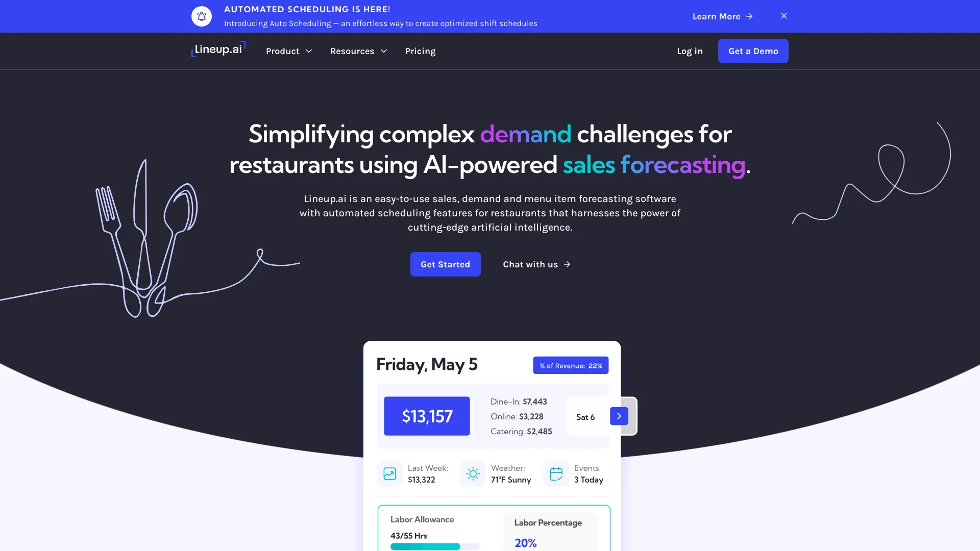Click the % of Revenue: 22% toggle badge
This screenshot has height=551, width=980.
tap(571, 365)
